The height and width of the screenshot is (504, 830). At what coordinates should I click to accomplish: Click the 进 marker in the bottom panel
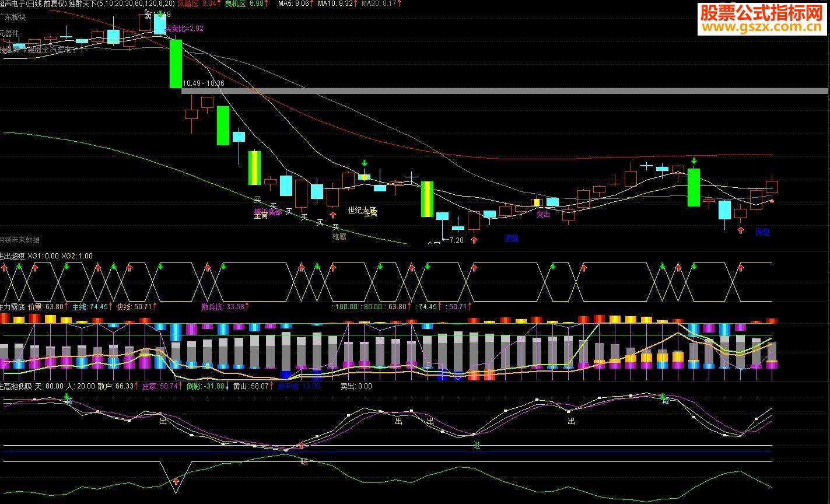tap(477, 445)
